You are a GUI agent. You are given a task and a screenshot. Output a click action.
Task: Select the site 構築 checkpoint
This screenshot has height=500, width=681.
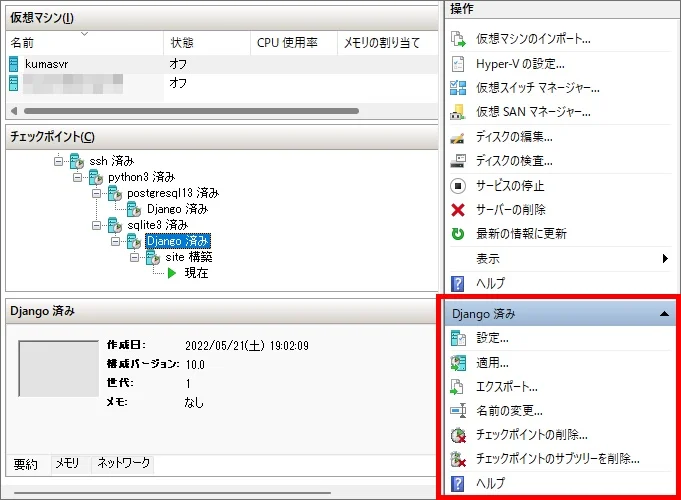pos(187,257)
